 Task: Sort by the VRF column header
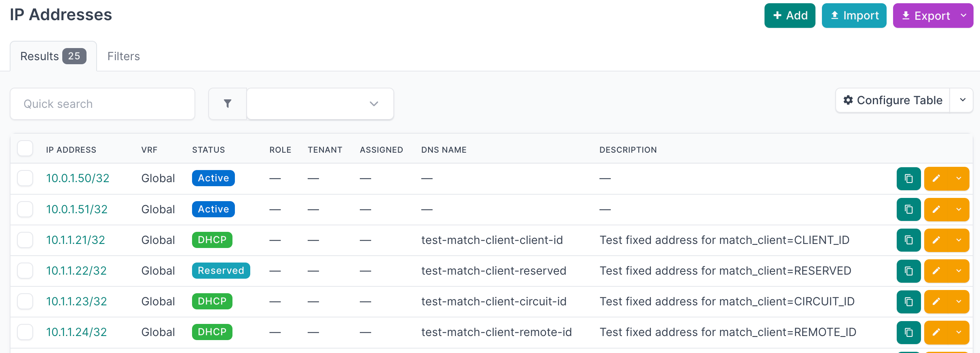(149, 150)
